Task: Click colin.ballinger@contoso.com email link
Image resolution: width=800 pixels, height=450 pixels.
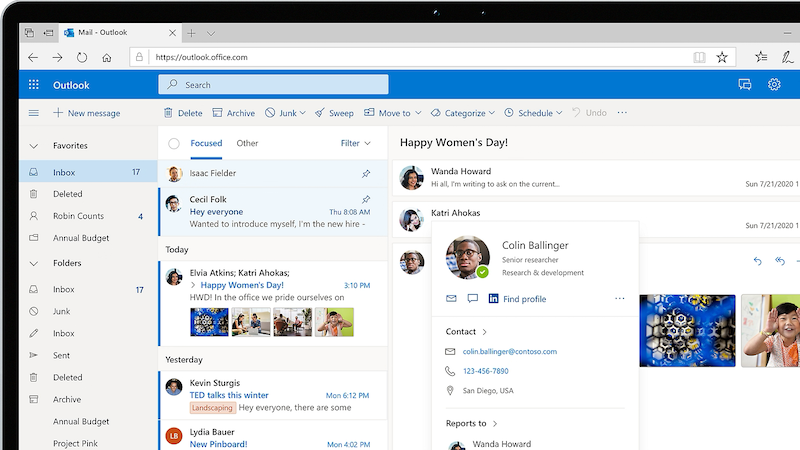Action: coord(510,352)
